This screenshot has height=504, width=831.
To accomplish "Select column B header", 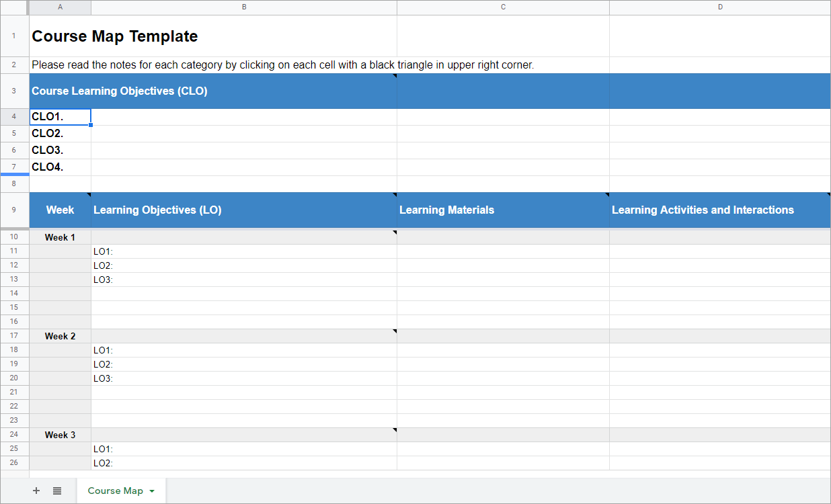I will click(x=243, y=7).
